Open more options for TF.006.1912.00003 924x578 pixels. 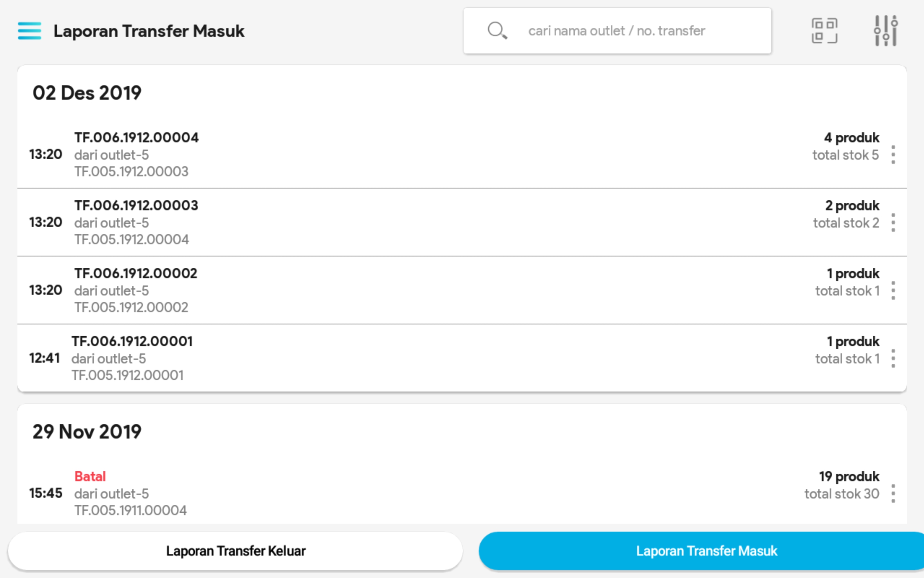click(x=893, y=223)
